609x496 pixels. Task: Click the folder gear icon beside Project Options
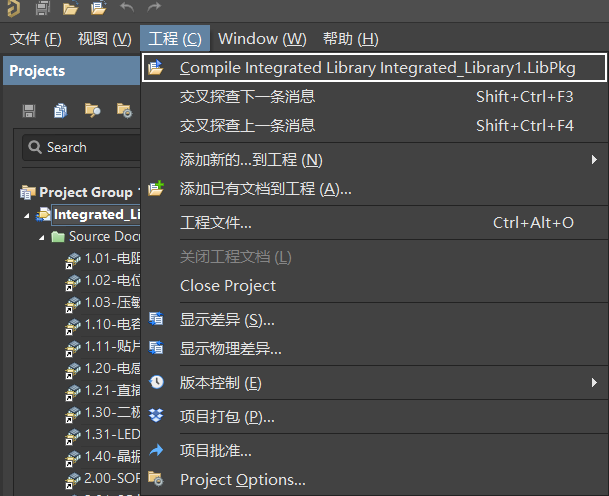click(x=156, y=479)
